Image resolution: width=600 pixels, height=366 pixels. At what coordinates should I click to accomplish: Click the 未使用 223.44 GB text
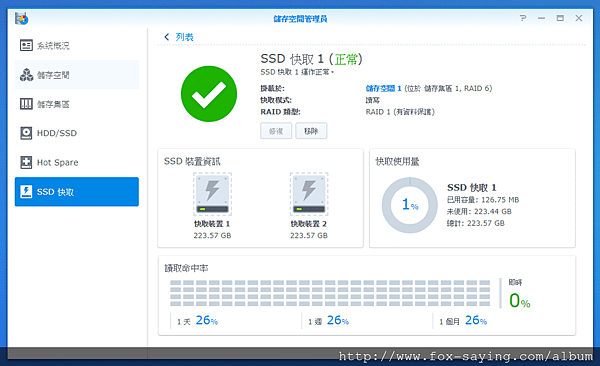pos(479,211)
